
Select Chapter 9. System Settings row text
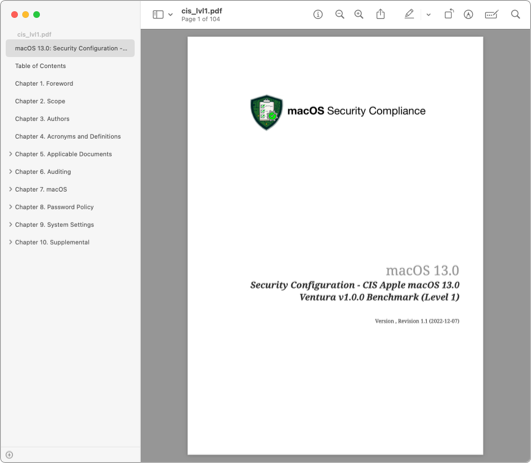[55, 225]
